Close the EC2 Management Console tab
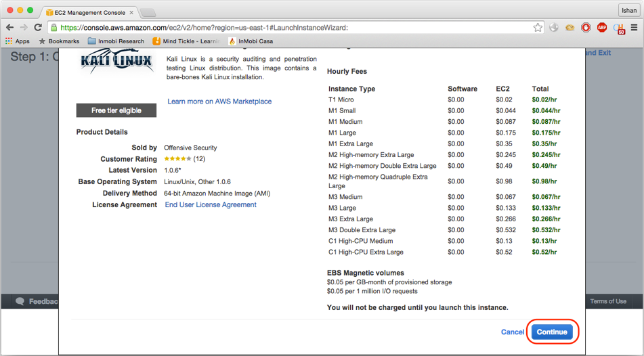This screenshot has height=356, width=644. (x=131, y=13)
